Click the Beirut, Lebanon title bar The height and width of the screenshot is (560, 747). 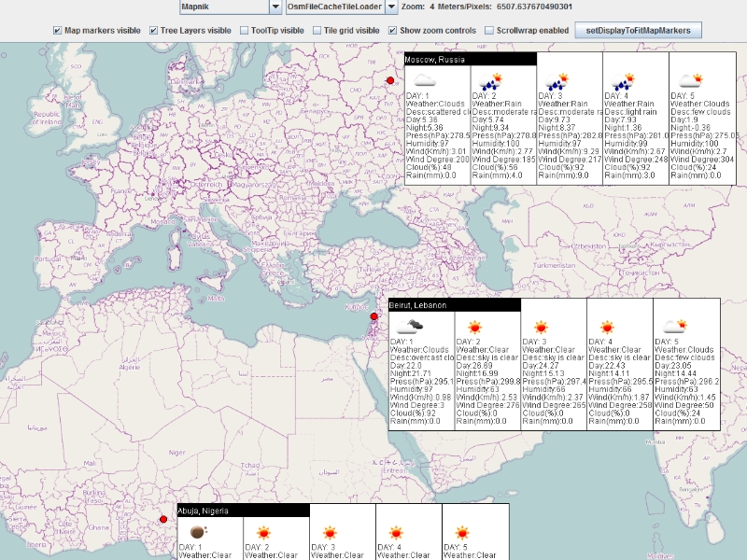[455, 305]
